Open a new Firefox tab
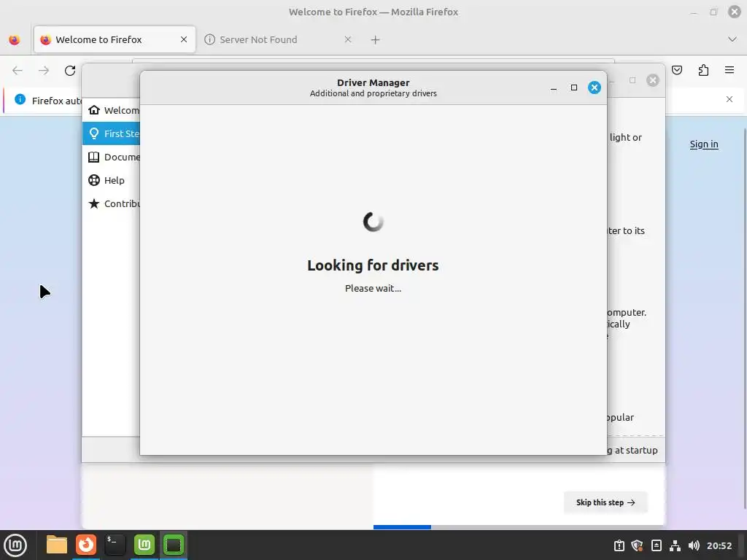This screenshot has height=560, width=747. coord(376,40)
